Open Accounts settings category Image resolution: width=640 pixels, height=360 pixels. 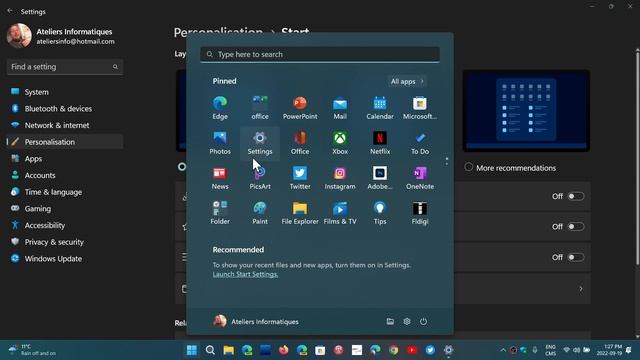pyautogui.click(x=64, y=175)
